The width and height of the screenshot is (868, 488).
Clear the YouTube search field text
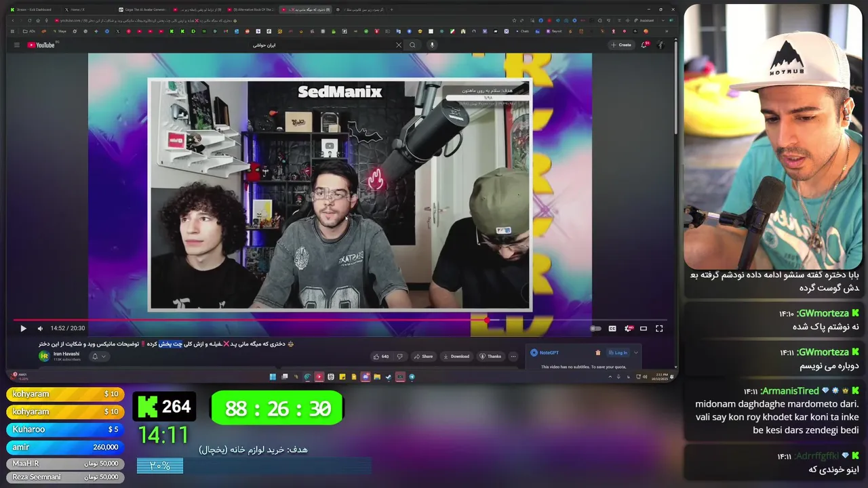pos(399,45)
